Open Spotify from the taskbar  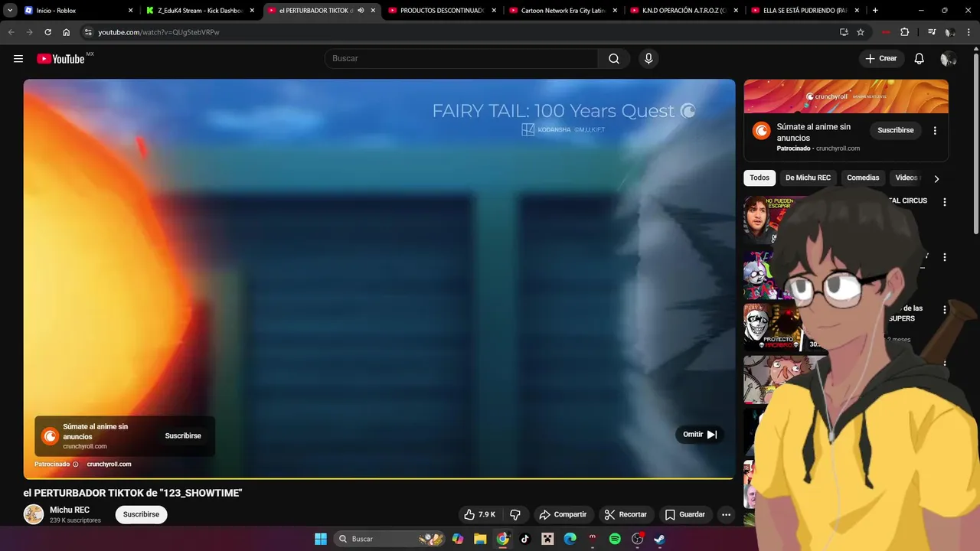615,539
